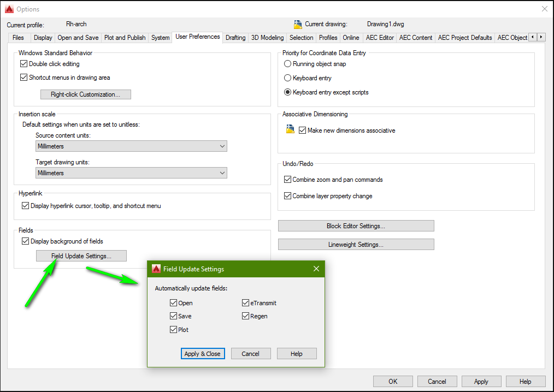Switch to the Drafting tab
This screenshot has height=392, width=554.
[x=235, y=38]
